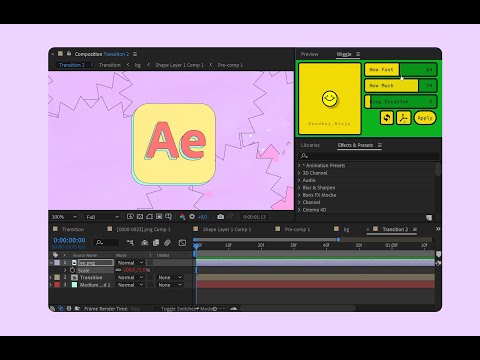
Task: Open the Shape Layer 1 Comp 1 timeline tab
Action: (227, 229)
